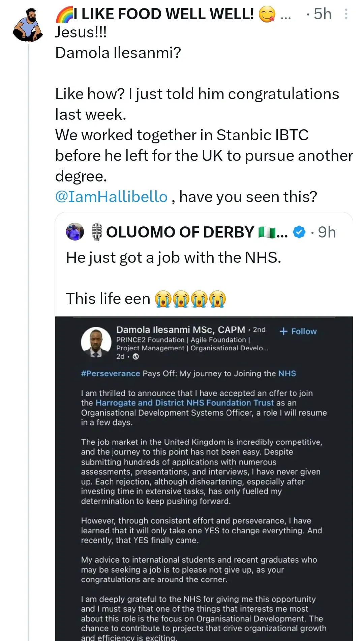Click the blue verified badge icon
The height and width of the screenshot is (641, 364).
299,232
